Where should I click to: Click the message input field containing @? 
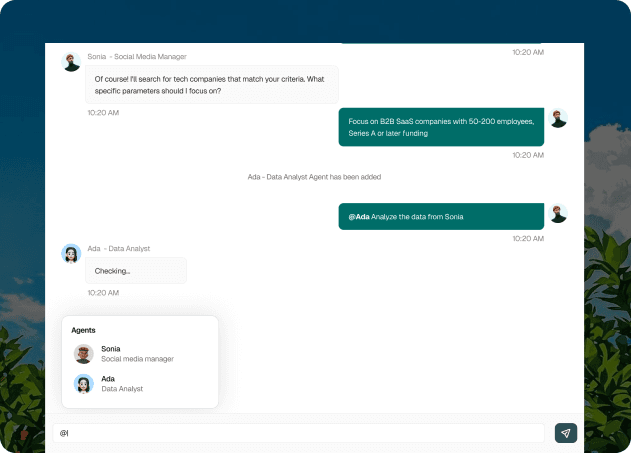click(x=300, y=433)
